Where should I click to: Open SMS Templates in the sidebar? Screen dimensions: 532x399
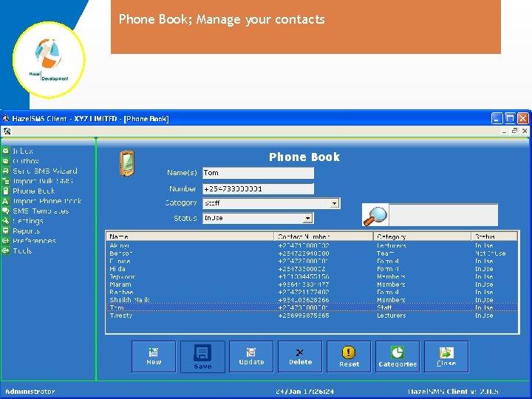pyautogui.click(x=41, y=211)
